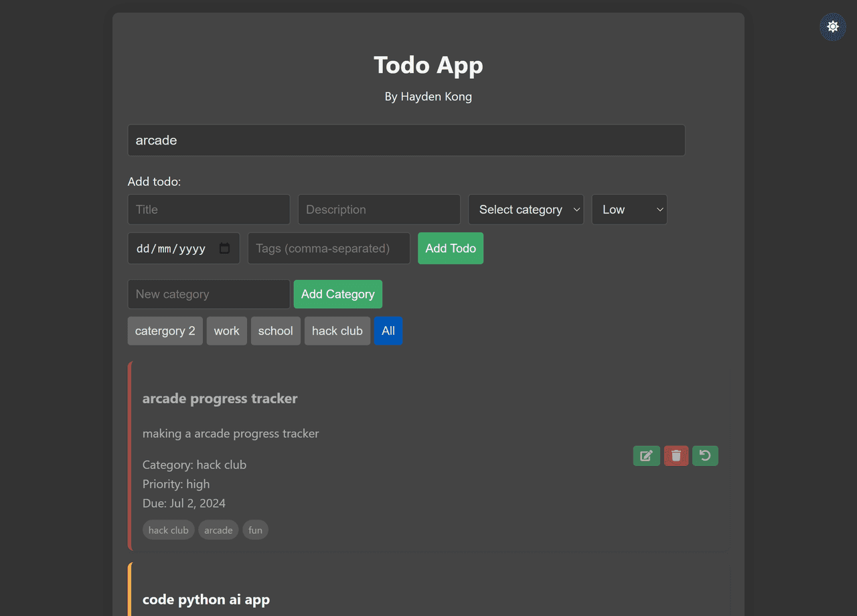Open the Select category dropdown
The image size is (857, 616).
tap(526, 210)
